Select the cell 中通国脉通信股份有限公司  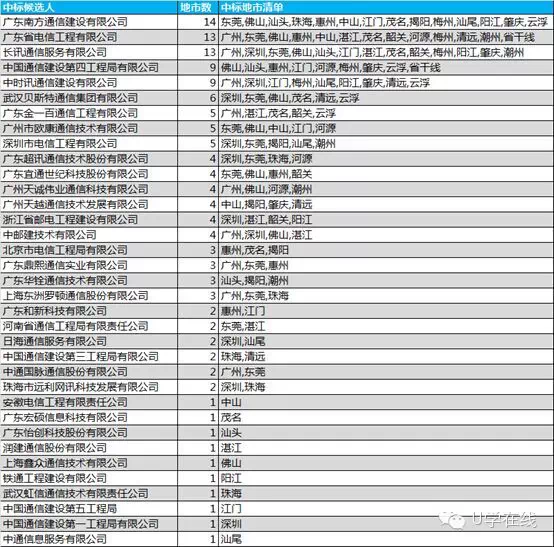(89, 371)
